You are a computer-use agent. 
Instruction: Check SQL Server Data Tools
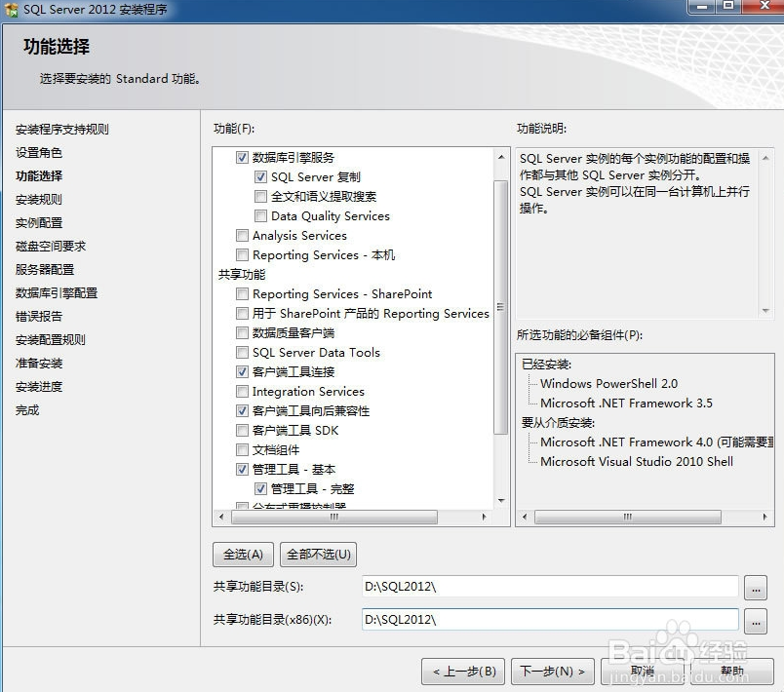click(x=242, y=352)
